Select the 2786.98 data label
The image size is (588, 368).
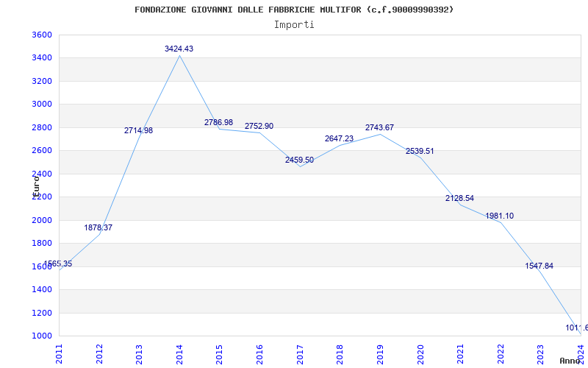218,122
